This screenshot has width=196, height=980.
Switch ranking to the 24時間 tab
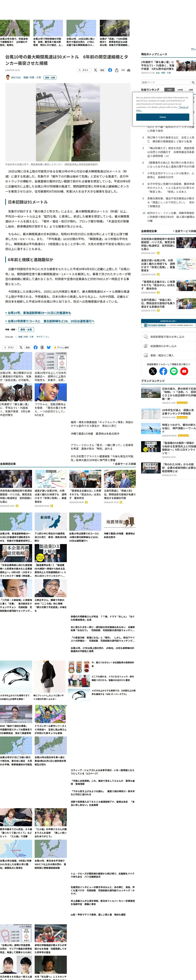[180, 90]
